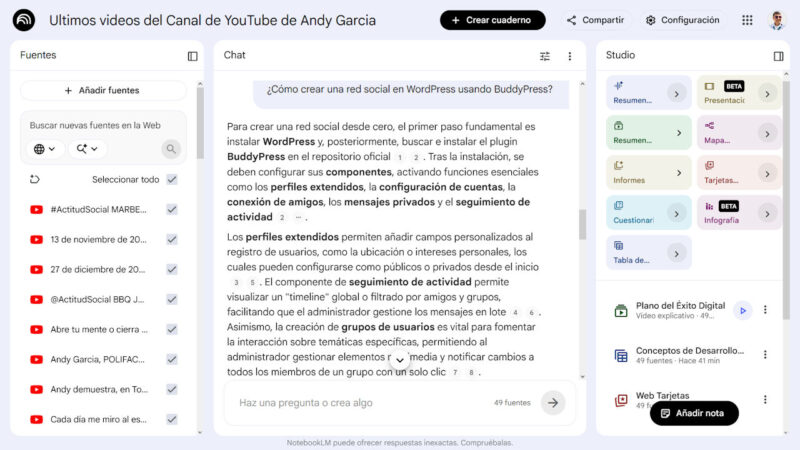Jump to bottom of chat arrow

click(x=400, y=360)
